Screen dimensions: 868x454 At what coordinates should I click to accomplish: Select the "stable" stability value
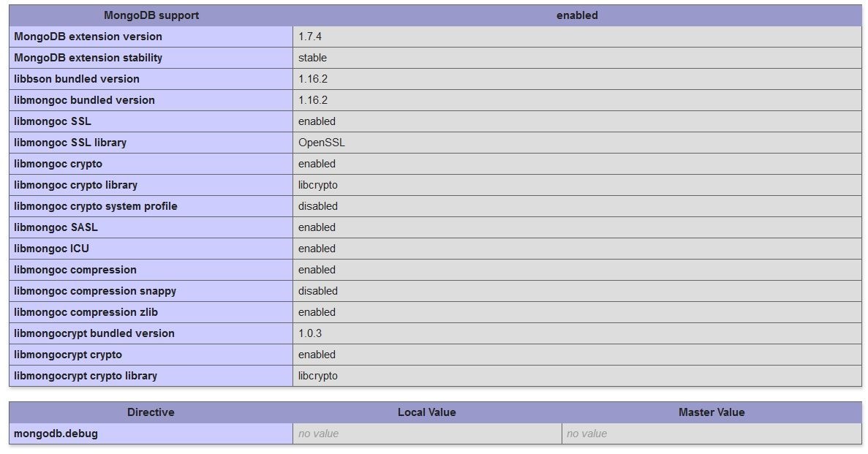312,58
